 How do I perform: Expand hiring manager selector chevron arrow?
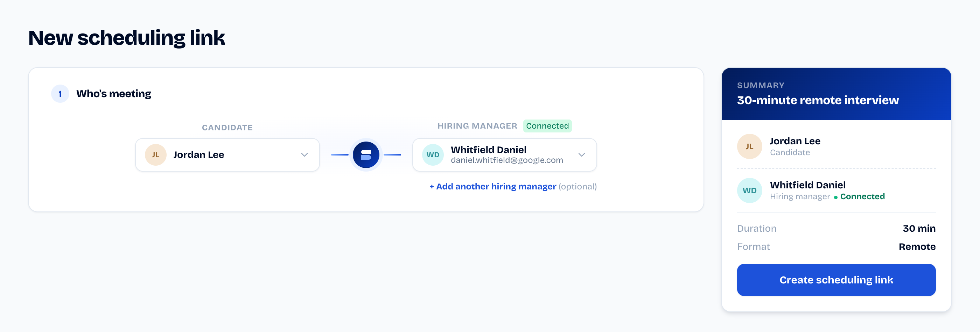[x=581, y=154]
